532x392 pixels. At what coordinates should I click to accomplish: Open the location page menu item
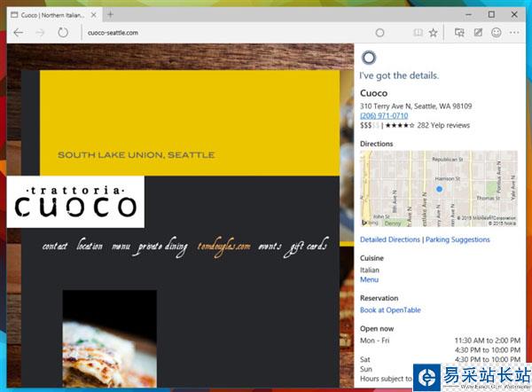pyautogui.click(x=90, y=245)
